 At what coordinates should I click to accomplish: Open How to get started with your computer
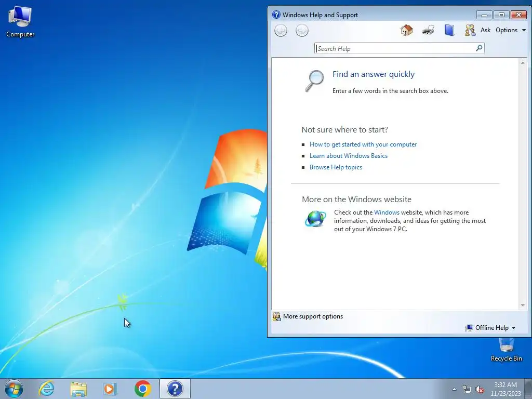[x=363, y=144]
